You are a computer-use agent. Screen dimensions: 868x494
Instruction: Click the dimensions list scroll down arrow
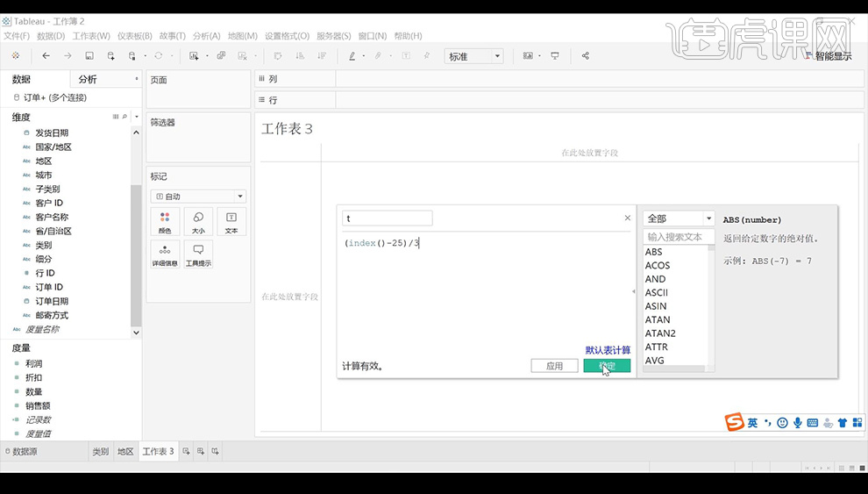[x=136, y=333]
